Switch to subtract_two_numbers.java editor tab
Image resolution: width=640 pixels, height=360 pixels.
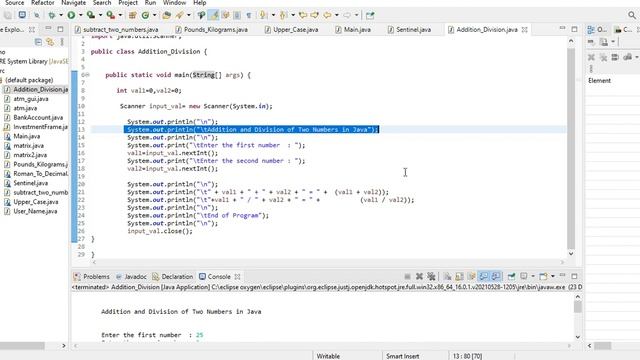(x=116, y=30)
